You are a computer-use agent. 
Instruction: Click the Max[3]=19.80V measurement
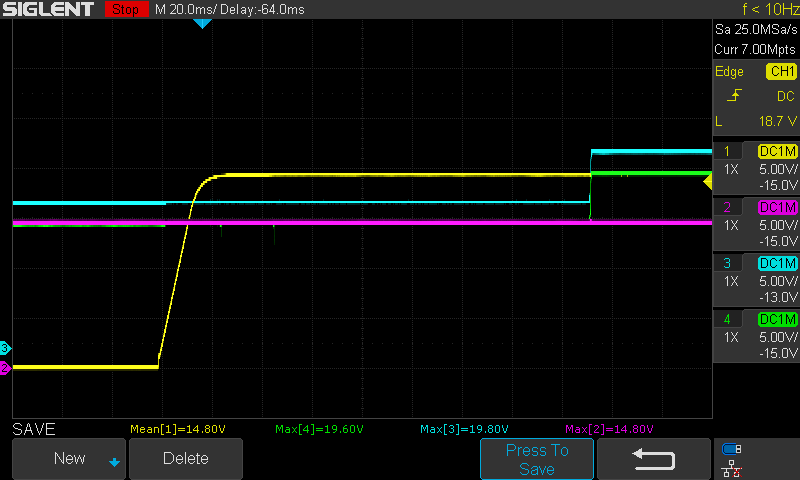coord(464,429)
